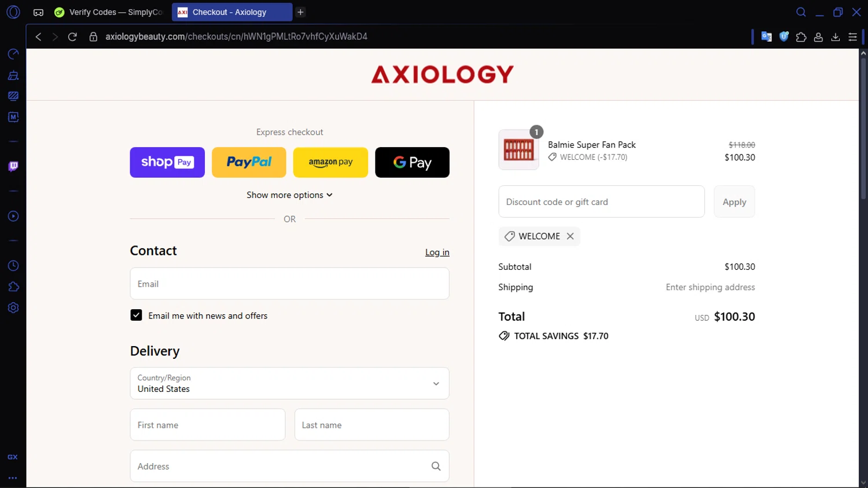This screenshot has width=868, height=488.
Task: Click search icon in Address field
Action: coord(436,466)
